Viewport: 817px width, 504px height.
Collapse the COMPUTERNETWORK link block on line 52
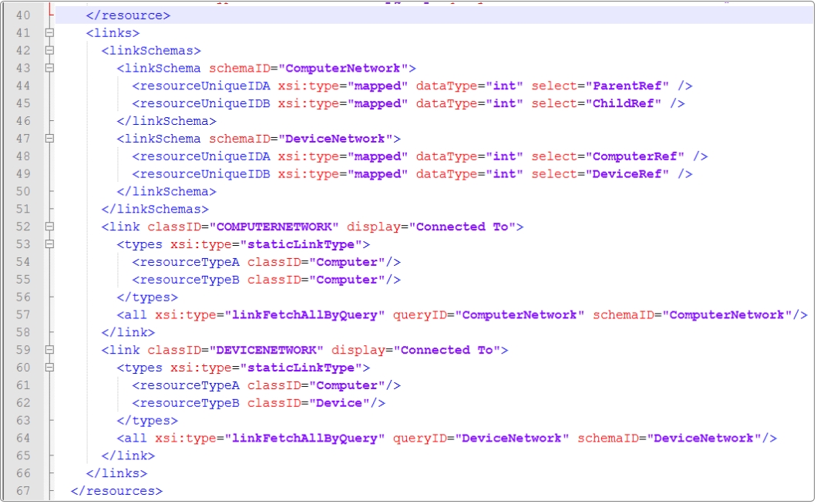coord(49,227)
